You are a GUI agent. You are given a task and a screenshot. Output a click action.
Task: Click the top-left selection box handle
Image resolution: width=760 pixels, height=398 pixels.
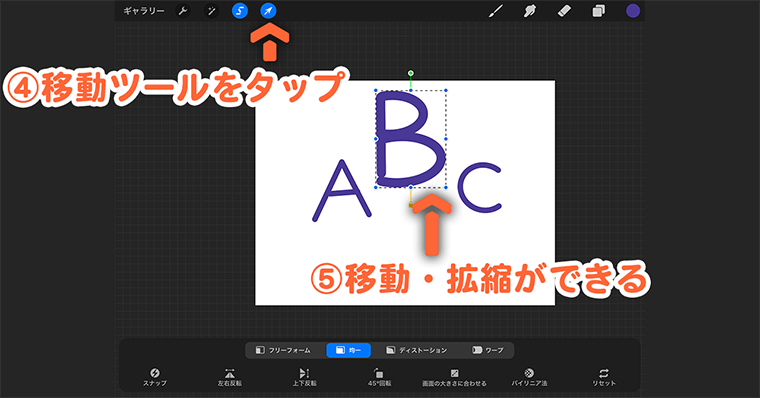376,91
